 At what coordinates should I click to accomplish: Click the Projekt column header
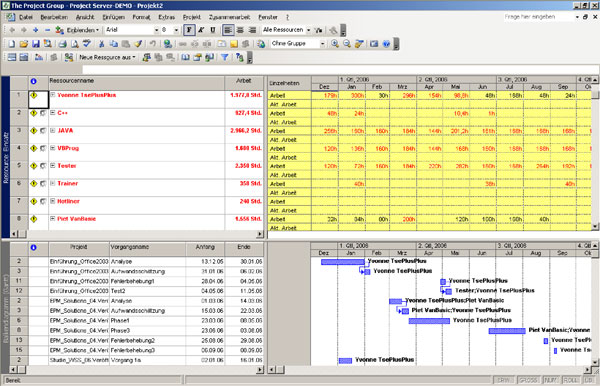(79, 249)
